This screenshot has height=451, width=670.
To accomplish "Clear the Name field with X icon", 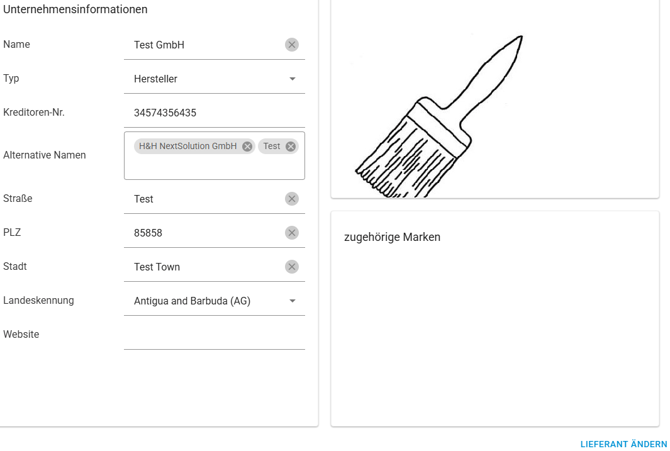I will [x=292, y=45].
